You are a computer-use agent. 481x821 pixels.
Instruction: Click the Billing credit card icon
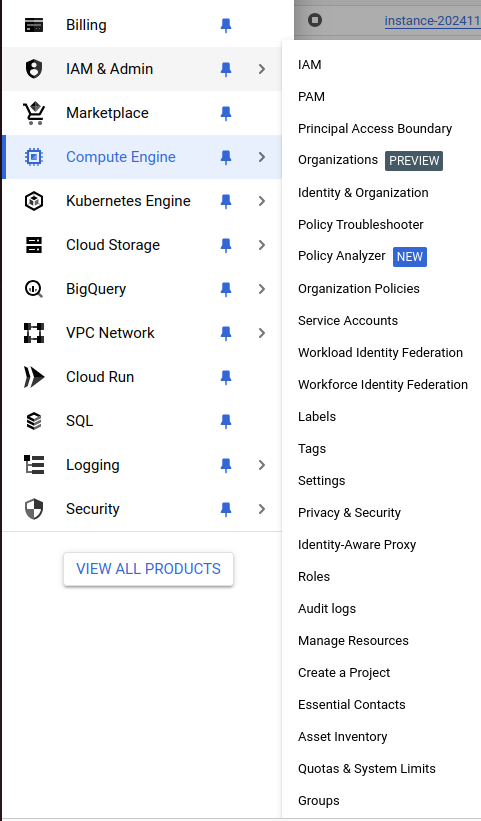tap(34, 25)
